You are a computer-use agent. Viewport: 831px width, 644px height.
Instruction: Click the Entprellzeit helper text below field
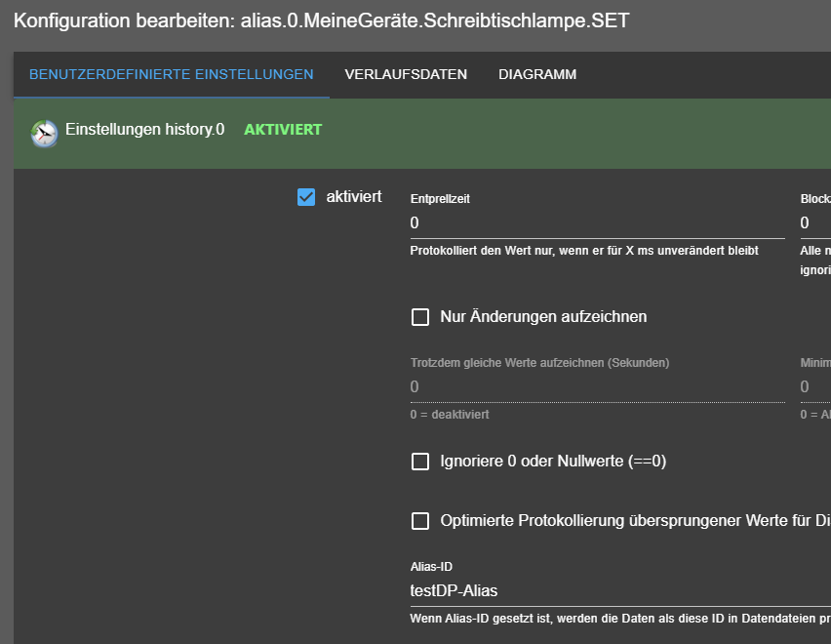(x=584, y=251)
